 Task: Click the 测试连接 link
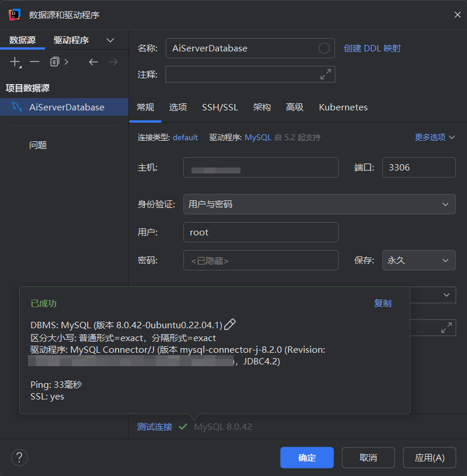(155, 427)
